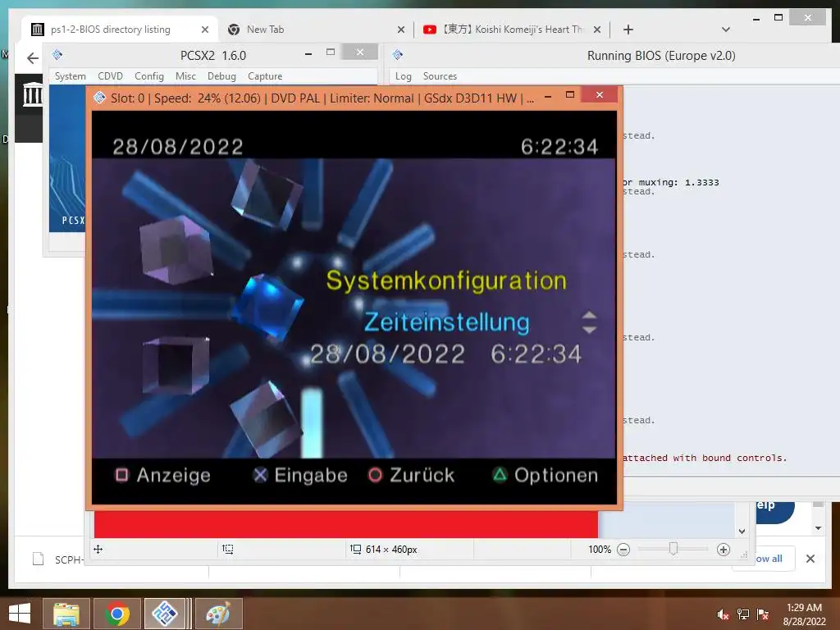The image size is (840, 630).
Task: Click the cross Eingabe button icon
Action: point(260,475)
